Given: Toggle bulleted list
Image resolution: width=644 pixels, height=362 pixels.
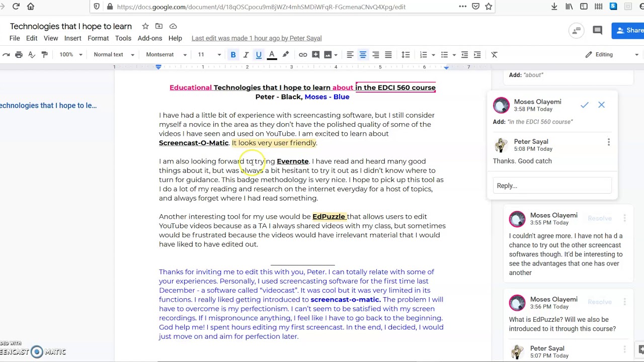Looking at the screenshot, I should click(x=444, y=54).
